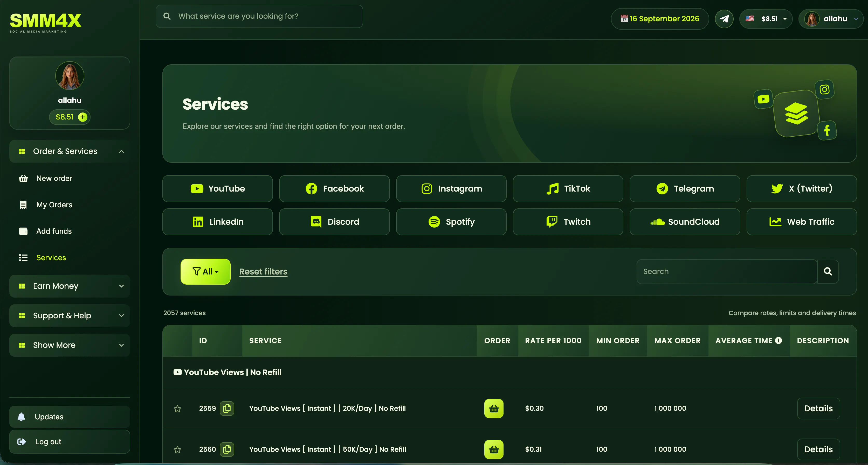The height and width of the screenshot is (465, 868).
Task: Click the services search magnifier button
Action: (828, 271)
